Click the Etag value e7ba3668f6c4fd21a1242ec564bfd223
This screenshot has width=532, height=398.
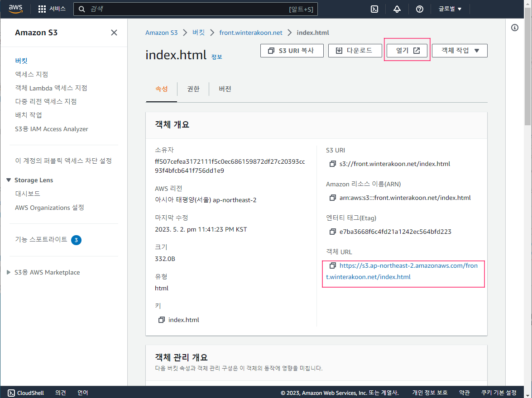395,232
